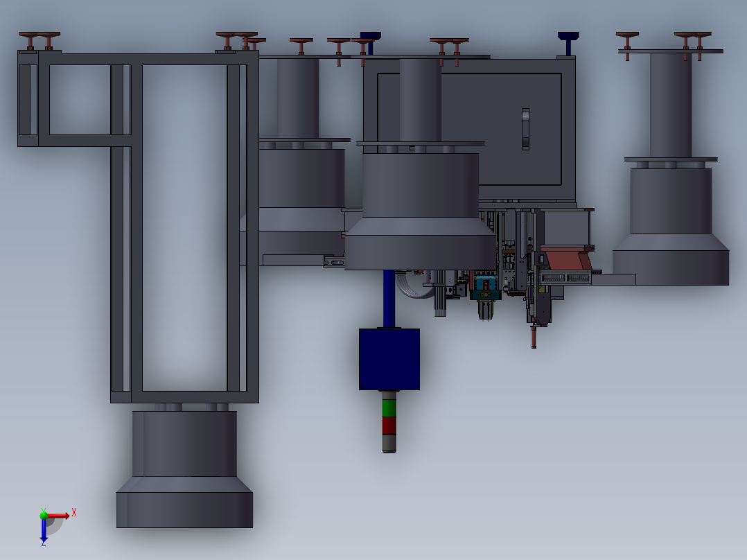Click the blue Z axis arrow of the triad

click(44, 530)
